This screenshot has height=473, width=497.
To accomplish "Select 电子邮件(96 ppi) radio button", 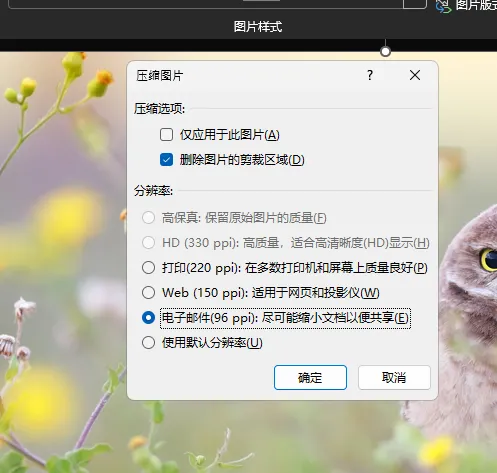I will click(148, 318).
